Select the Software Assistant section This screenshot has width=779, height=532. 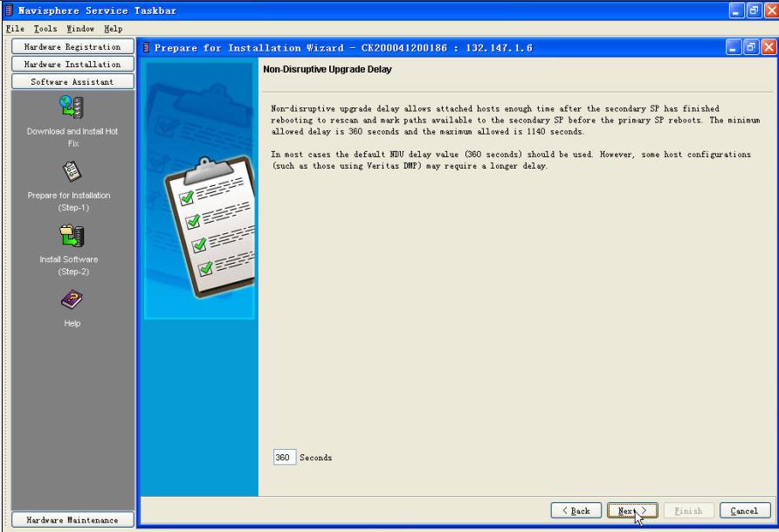[72, 81]
